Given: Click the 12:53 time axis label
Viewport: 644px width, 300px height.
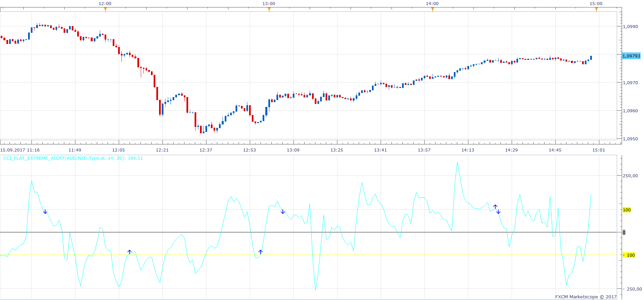Looking at the screenshot, I should click(x=249, y=150).
